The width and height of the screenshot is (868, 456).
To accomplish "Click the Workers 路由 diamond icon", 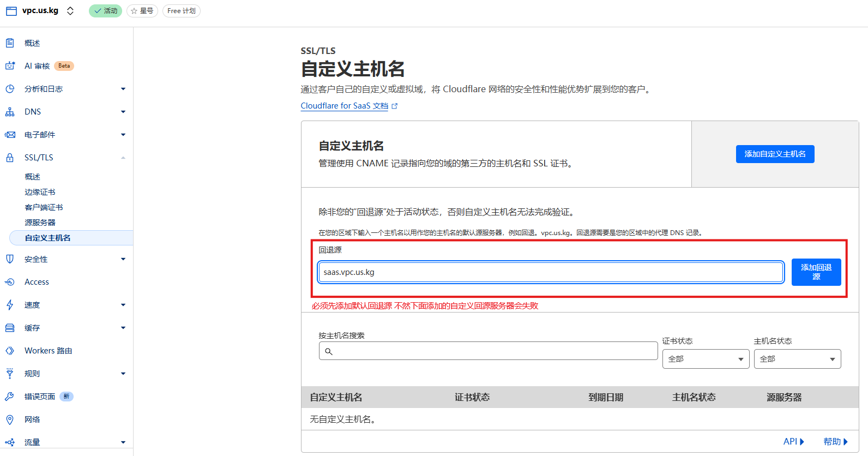I will 10,351.
